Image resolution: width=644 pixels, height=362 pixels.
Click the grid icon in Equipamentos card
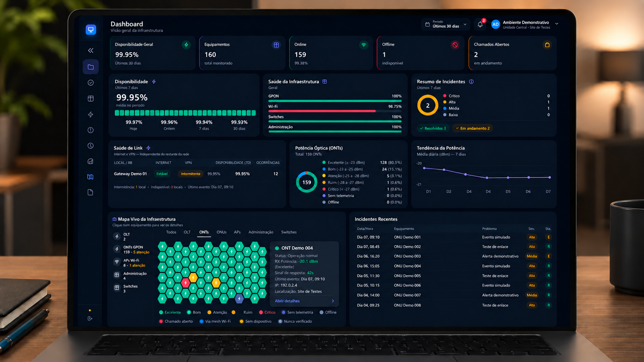click(x=276, y=45)
